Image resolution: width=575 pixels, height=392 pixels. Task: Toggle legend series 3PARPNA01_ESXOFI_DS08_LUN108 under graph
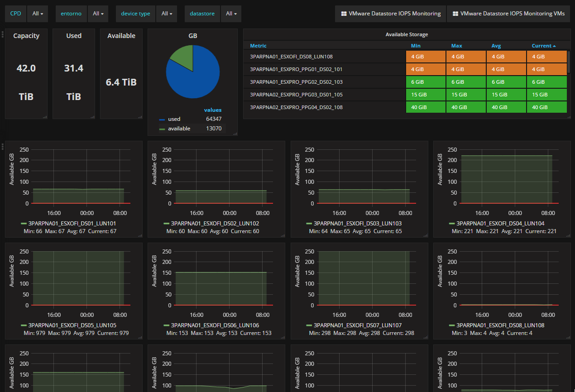[500, 325]
